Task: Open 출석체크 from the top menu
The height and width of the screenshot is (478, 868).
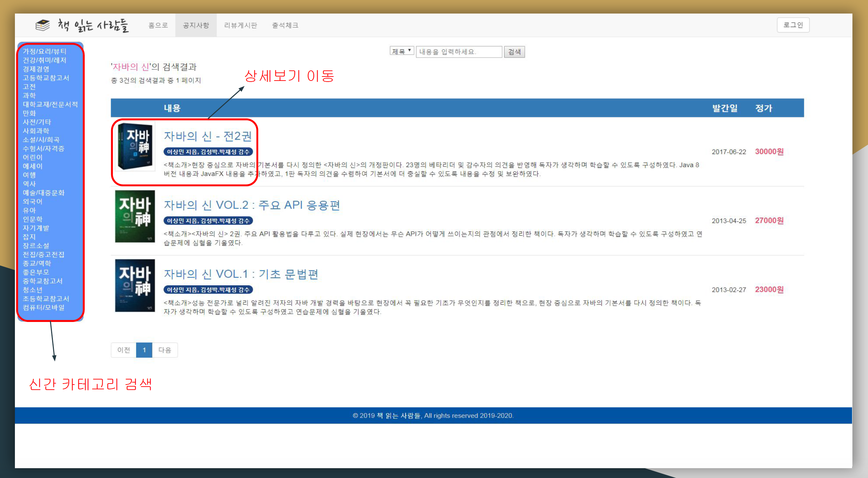Action: click(285, 25)
